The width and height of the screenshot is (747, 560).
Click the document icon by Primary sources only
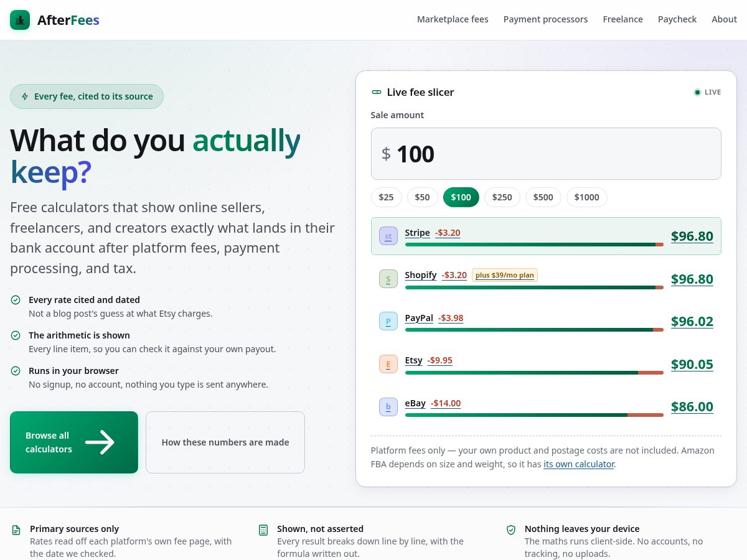pos(16,530)
